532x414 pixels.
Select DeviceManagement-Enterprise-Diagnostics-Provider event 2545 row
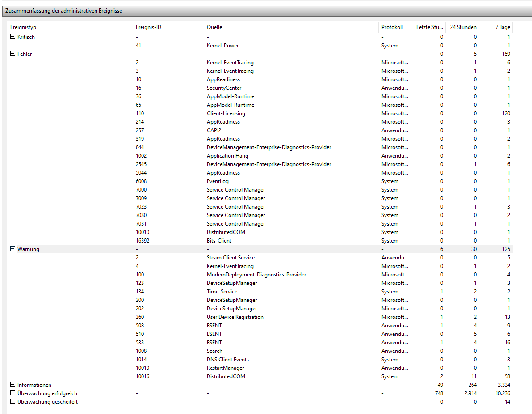pos(260,164)
